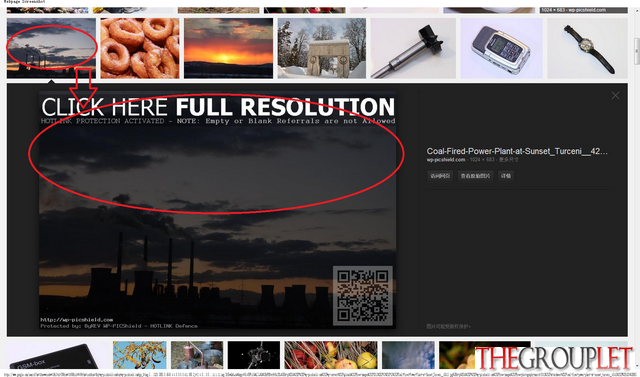
Task: Click the 更多尺寸 more sizes link
Action: click(x=508, y=160)
